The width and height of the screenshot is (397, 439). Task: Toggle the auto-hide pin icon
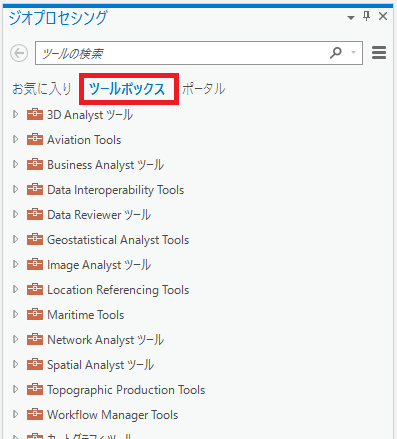(366, 16)
